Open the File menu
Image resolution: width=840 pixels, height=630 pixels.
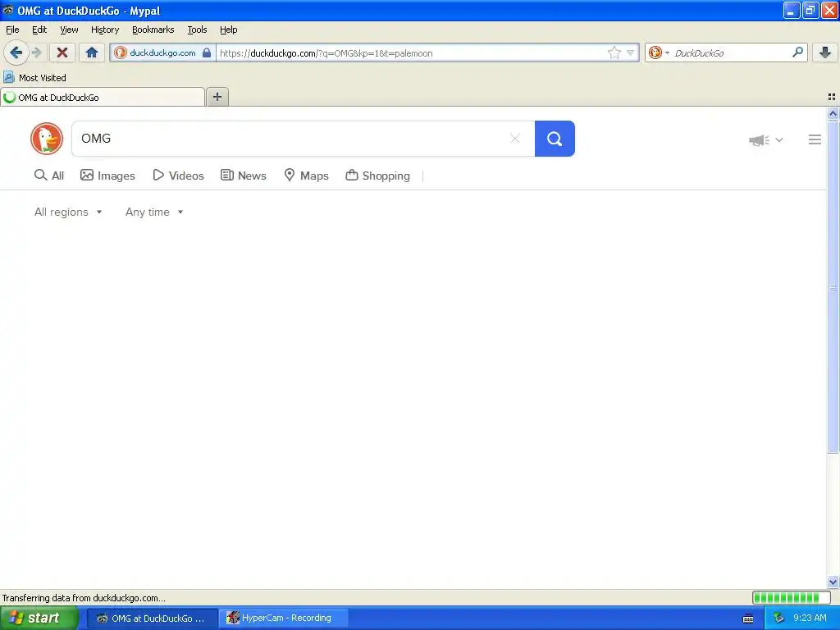click(x=12, y=30)
